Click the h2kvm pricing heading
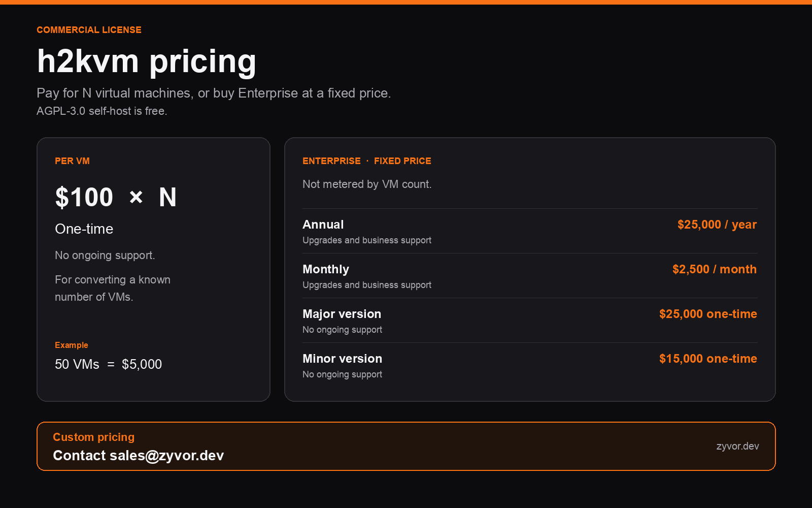This screenshot has width=812, height=508. (147, 61)
